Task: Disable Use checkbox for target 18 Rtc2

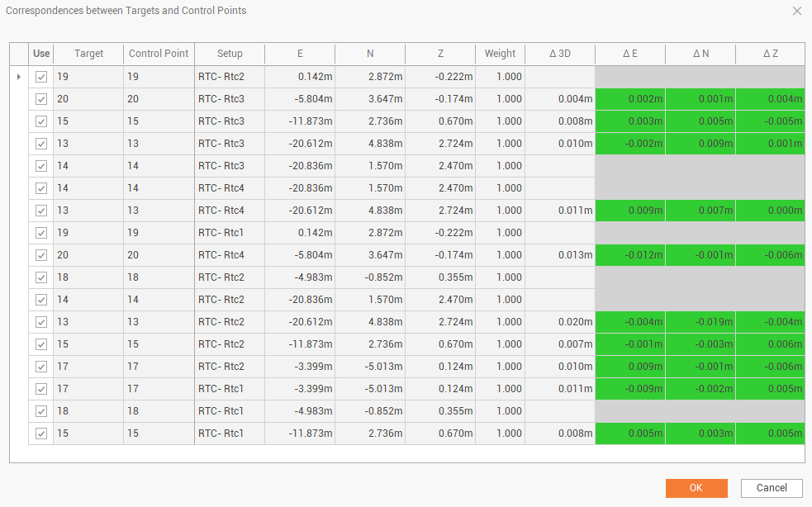Action: click(41, 277)
